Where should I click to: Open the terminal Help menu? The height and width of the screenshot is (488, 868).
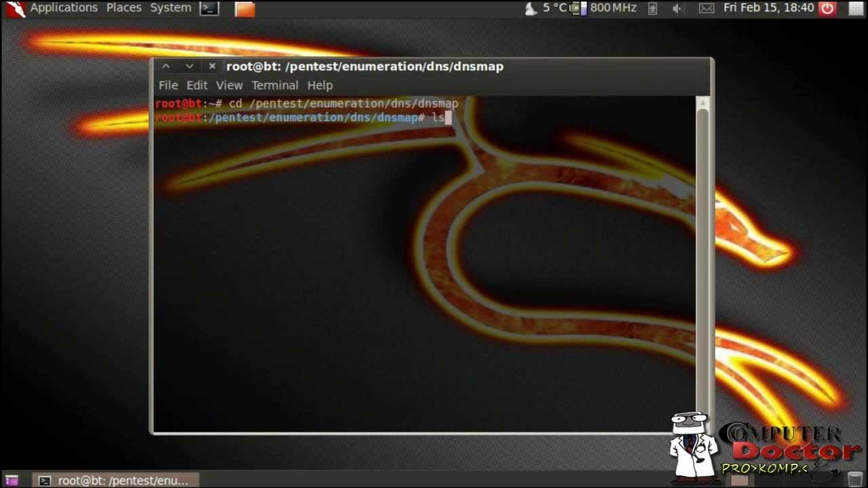pyautogui.click(x=320, y=85)
